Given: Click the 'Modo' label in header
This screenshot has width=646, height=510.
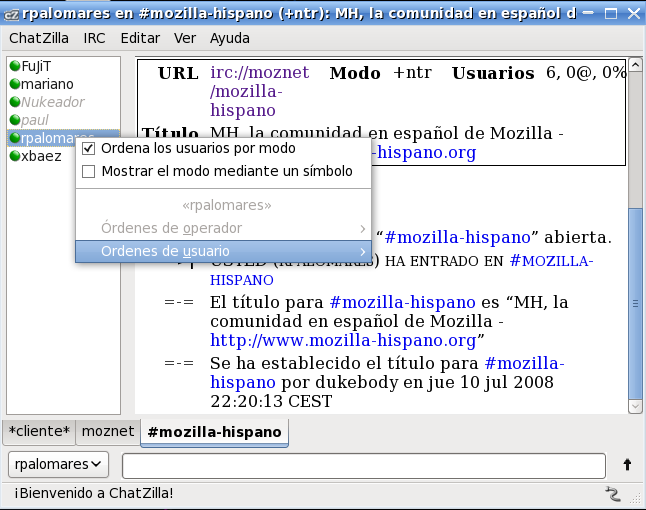Looking at the screenshot, I should (355, 73).
